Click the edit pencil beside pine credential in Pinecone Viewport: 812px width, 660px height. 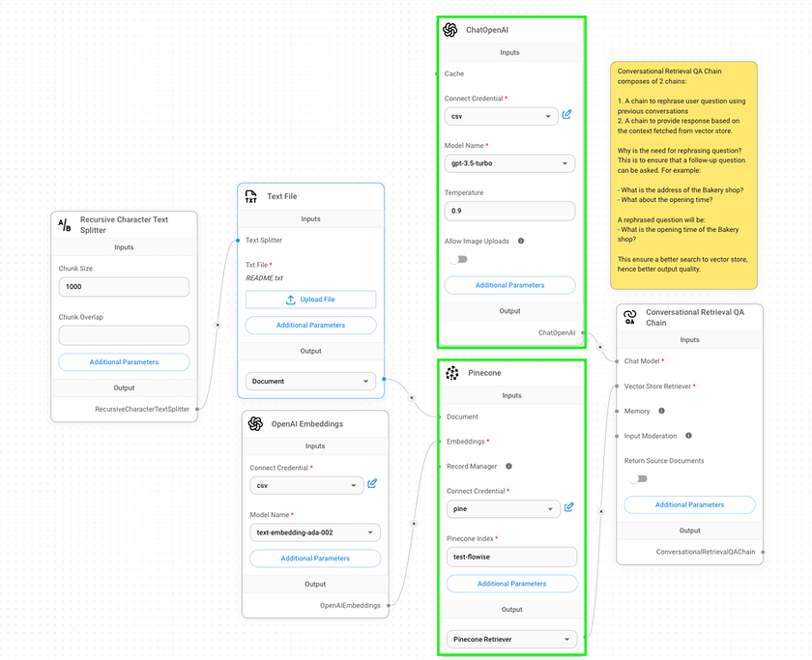pos(569,505)
